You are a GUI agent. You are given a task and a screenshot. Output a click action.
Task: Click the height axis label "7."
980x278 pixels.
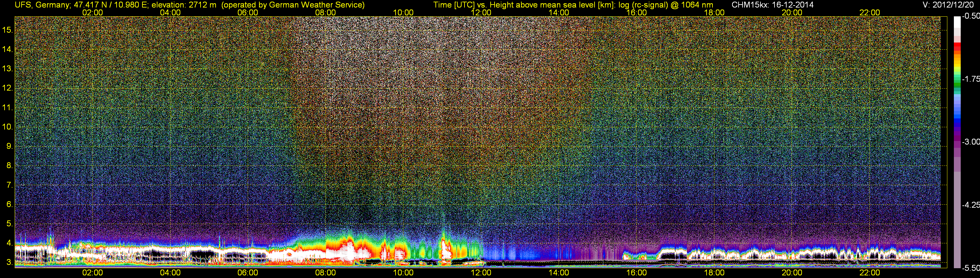pyautogui.click(x=9, y=185)
